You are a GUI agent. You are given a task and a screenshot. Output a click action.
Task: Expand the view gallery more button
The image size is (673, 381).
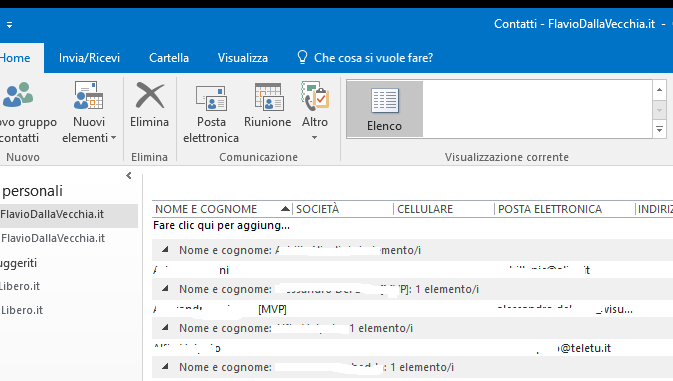(x=659, y=129)
